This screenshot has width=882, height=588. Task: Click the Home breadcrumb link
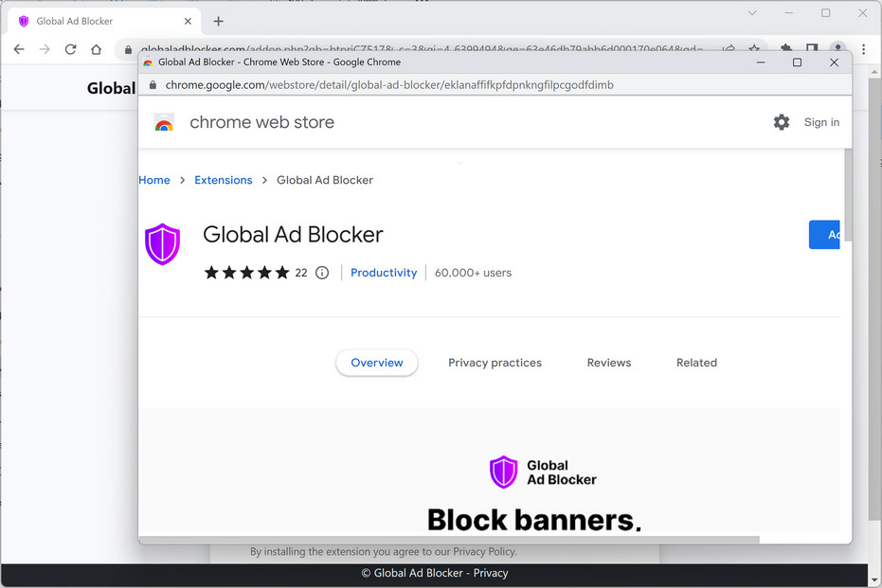154,180
